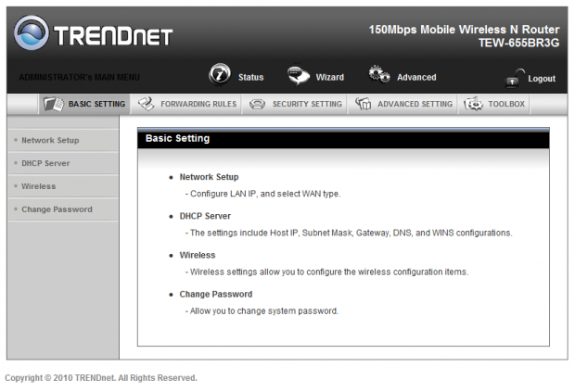Image resolution: width=575 pixels, height=392 pixels.
Task: Click the DHCP Server heading in content panel
Action: pos(205,216)
